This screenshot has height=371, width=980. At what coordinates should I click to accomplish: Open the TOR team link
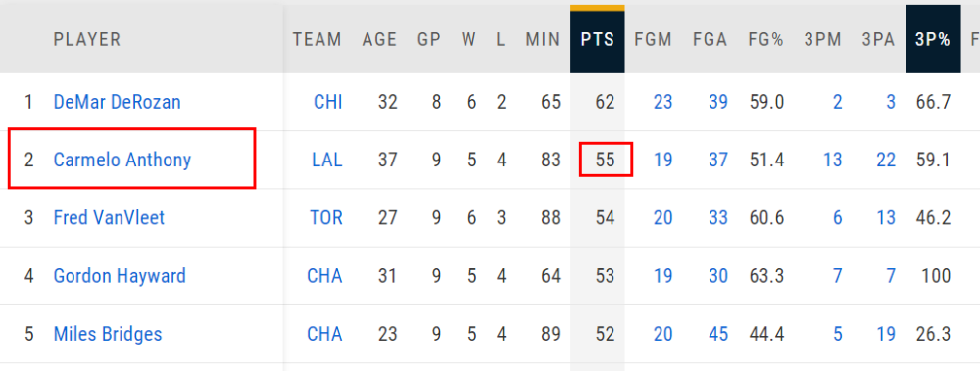(326, 218)
